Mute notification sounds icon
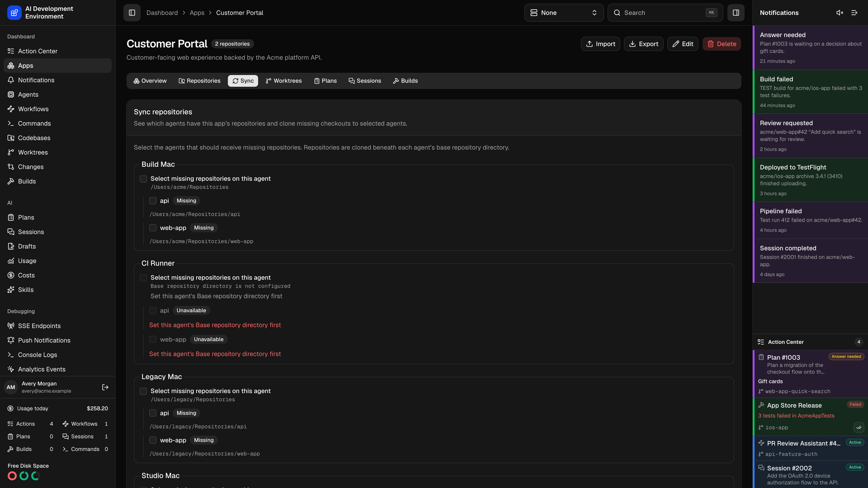 coord(840,13)
